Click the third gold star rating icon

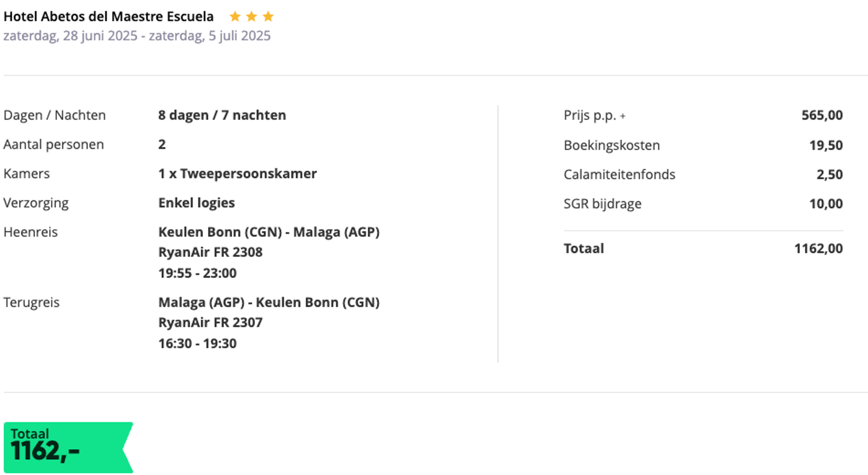pos(268,16)
